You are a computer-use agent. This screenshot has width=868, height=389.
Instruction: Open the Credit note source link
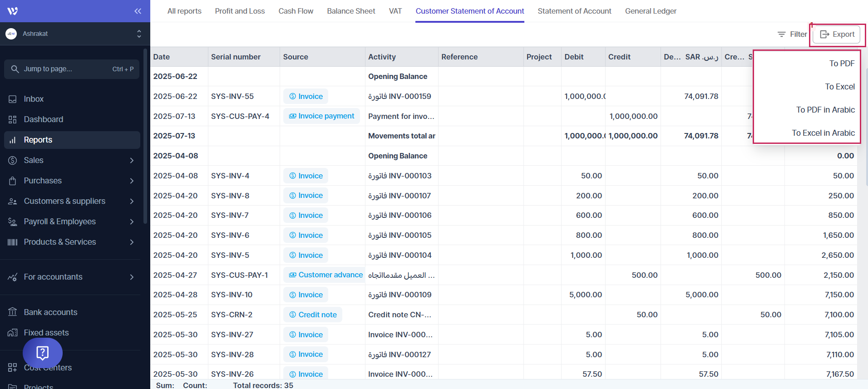pyautogui.click(x=313, y=315)
